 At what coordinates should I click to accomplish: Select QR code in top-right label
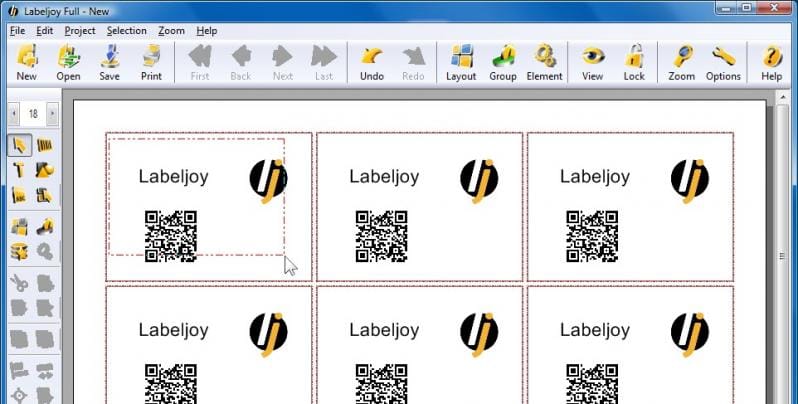pos(592,236)
